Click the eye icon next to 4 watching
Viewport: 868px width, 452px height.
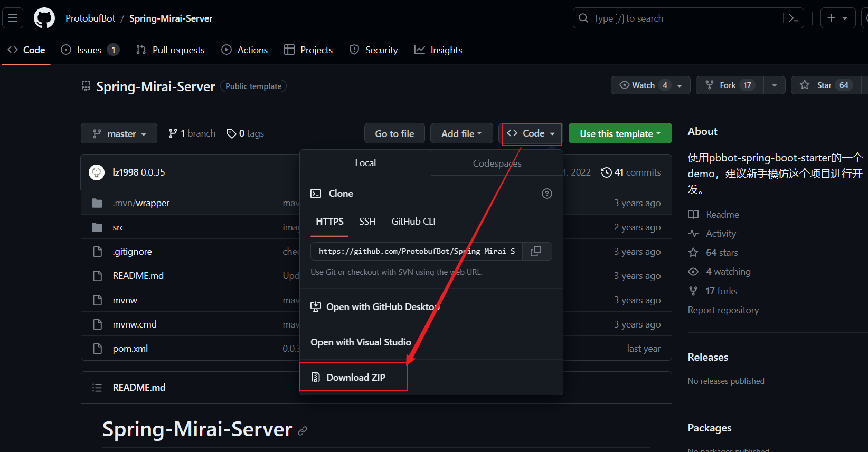(693, 272)
